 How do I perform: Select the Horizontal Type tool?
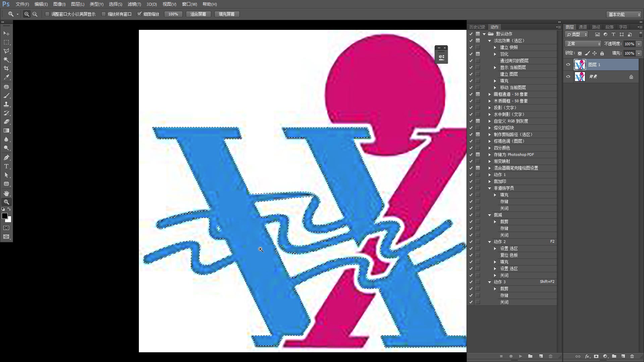click(6, 166)
